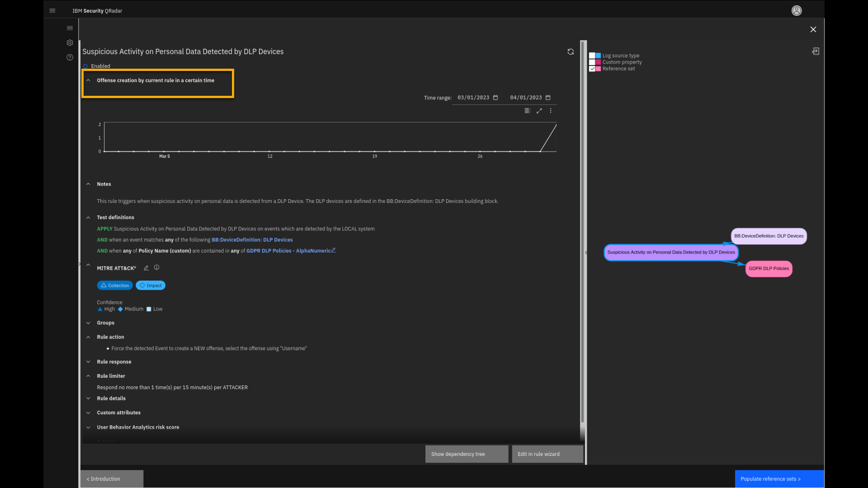The height and width of the screenshot is (488, 868).
Task: Click the Populate reference sets button
Action: click(779, 479)
